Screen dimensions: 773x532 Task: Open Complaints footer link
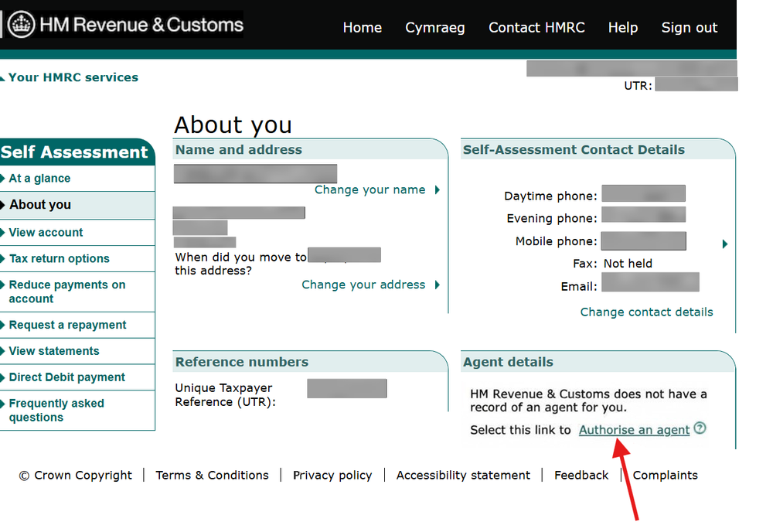[665, 476]
